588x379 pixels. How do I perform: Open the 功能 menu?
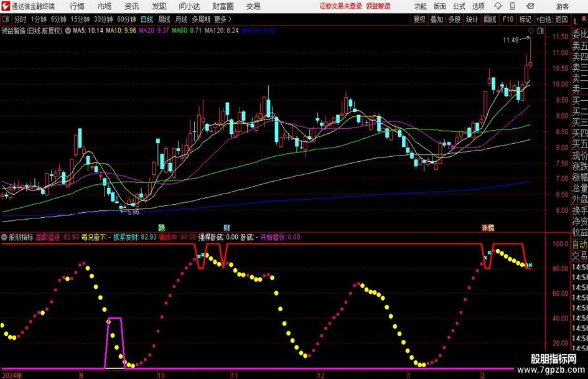[x=421, y=6]
